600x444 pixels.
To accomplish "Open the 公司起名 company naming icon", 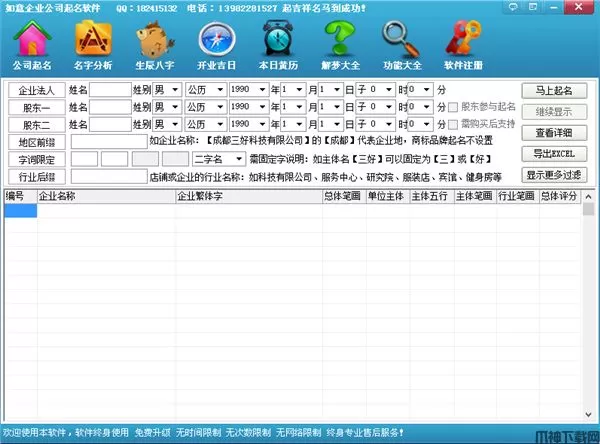I will point(33,46).
